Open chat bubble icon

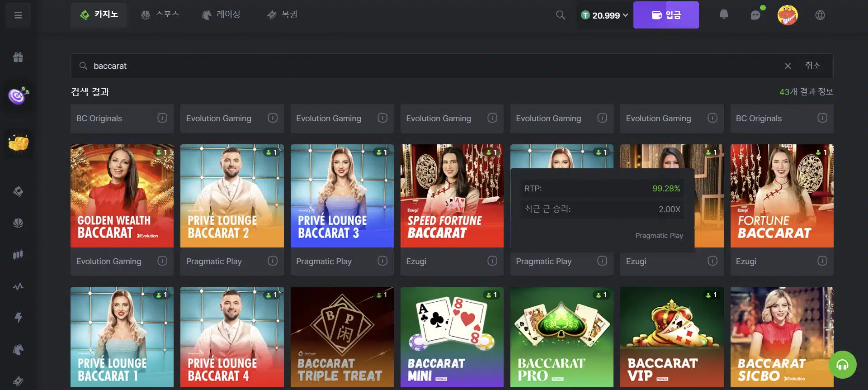coord(756,15)
